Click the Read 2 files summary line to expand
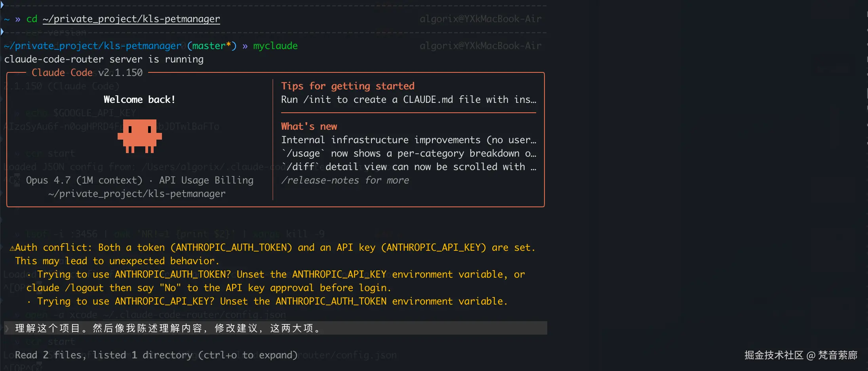 [x=156, y=355]
